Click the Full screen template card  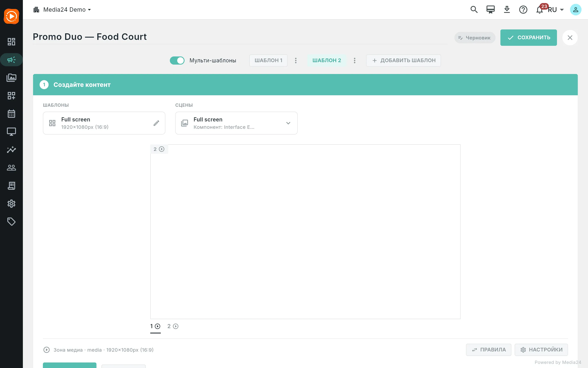click(x=104, y=123)
